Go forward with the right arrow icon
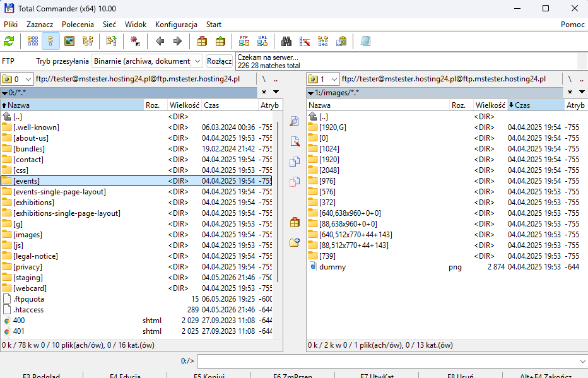This screenshot has height=378, width=588. pyautogui.click(x=177, y=41)
